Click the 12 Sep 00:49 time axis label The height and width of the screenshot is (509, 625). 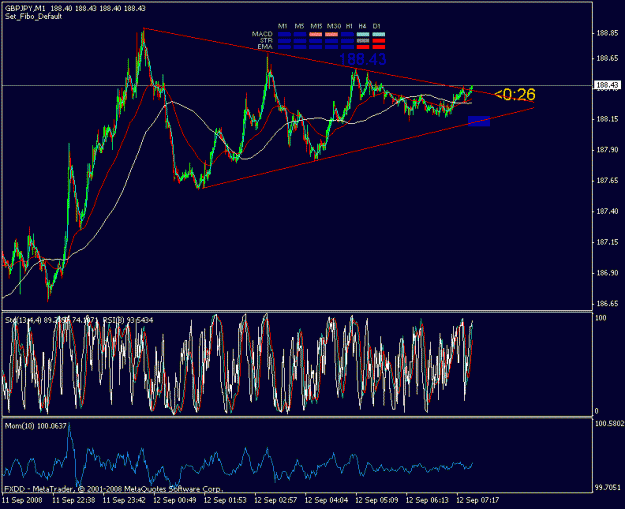[x=175, y=500]
